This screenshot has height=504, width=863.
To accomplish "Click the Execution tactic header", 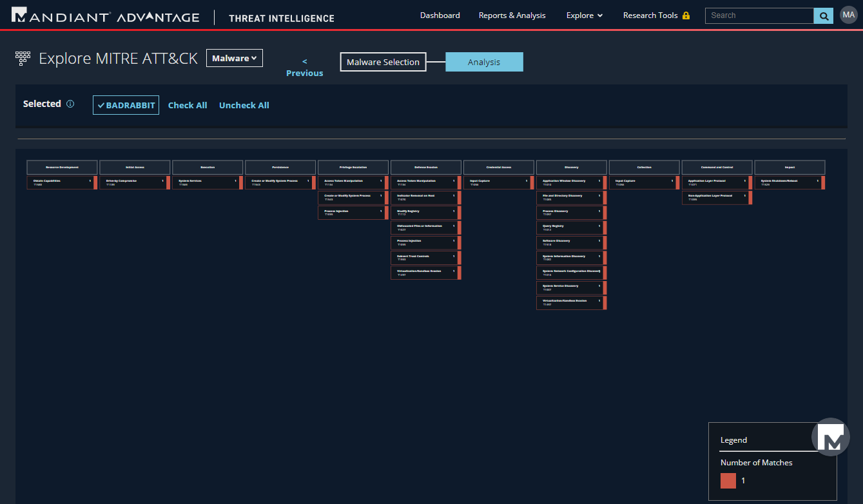I will pos(208,167).
